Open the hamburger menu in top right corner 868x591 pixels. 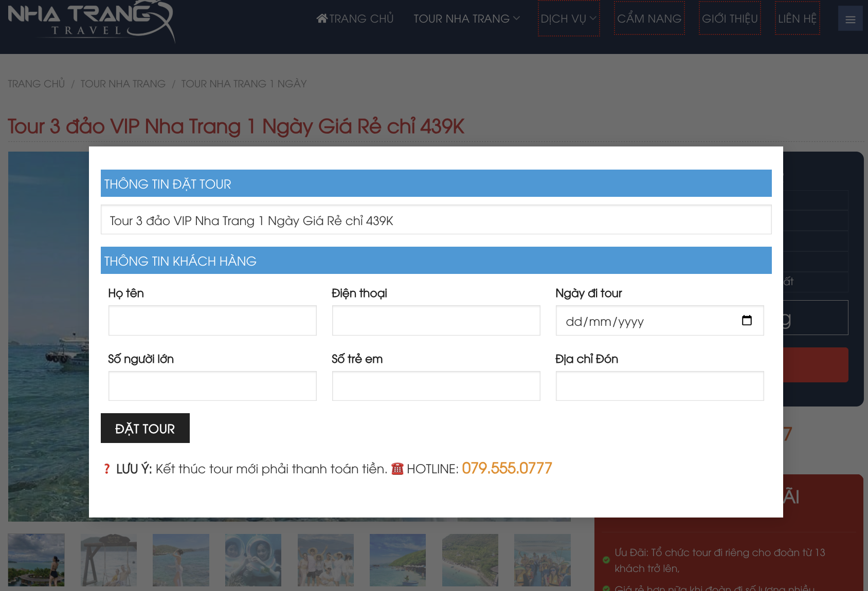(851, 18)
